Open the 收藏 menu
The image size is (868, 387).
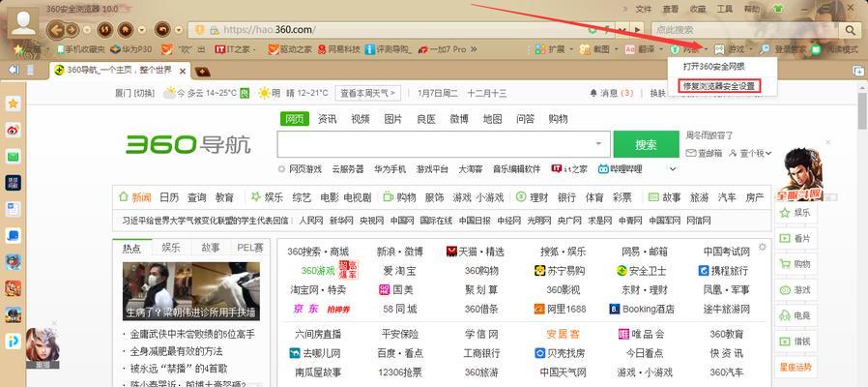click(698, 9)
